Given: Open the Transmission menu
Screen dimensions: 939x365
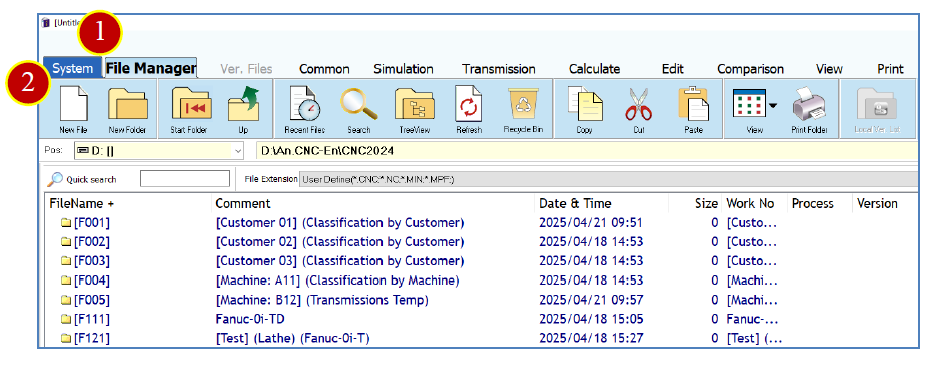Looking at the screenshot, I should [x=498, y=69].
